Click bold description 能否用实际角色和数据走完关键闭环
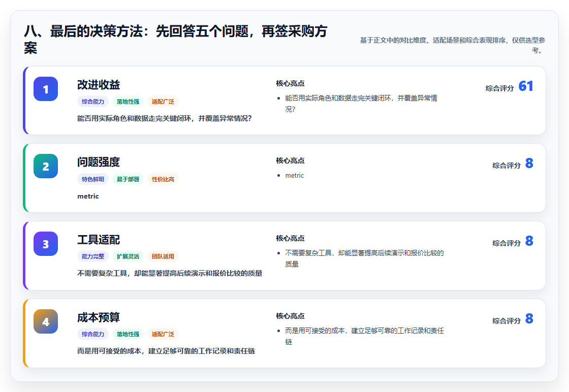569x392 pixels. coord(165,119)
